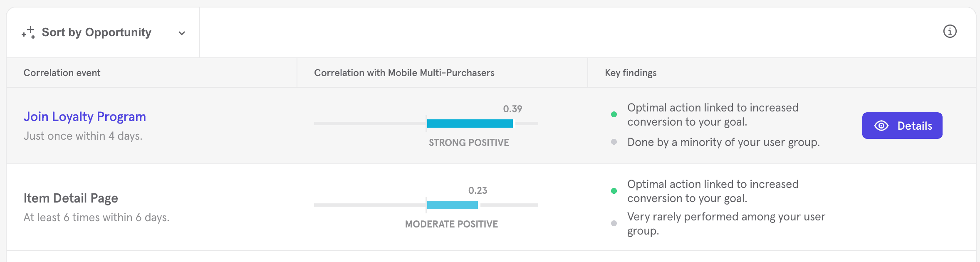This screenshot has width=980, height=262.
Task: Click the MODERATE POSITIVE label
Action: click(451, 224)
